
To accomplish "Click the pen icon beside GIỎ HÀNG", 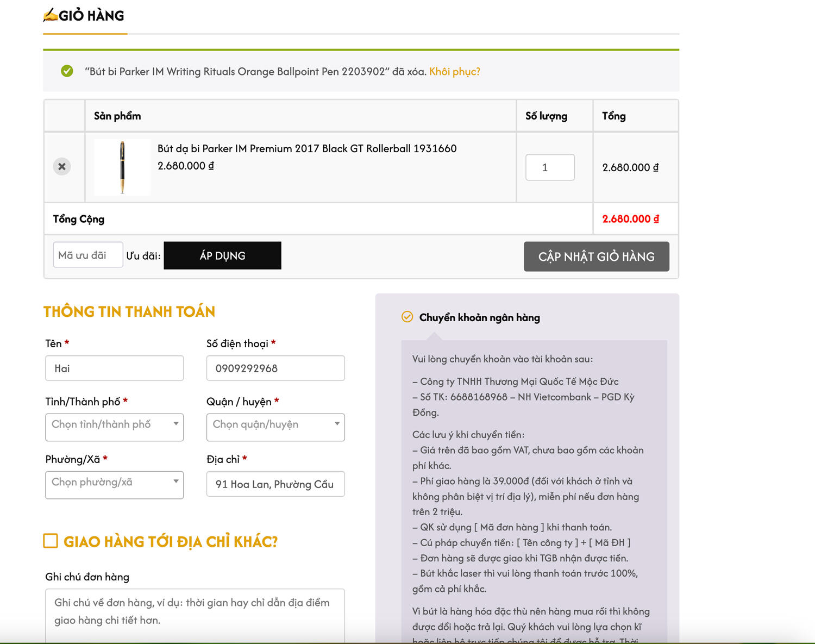I will [51, 15].
